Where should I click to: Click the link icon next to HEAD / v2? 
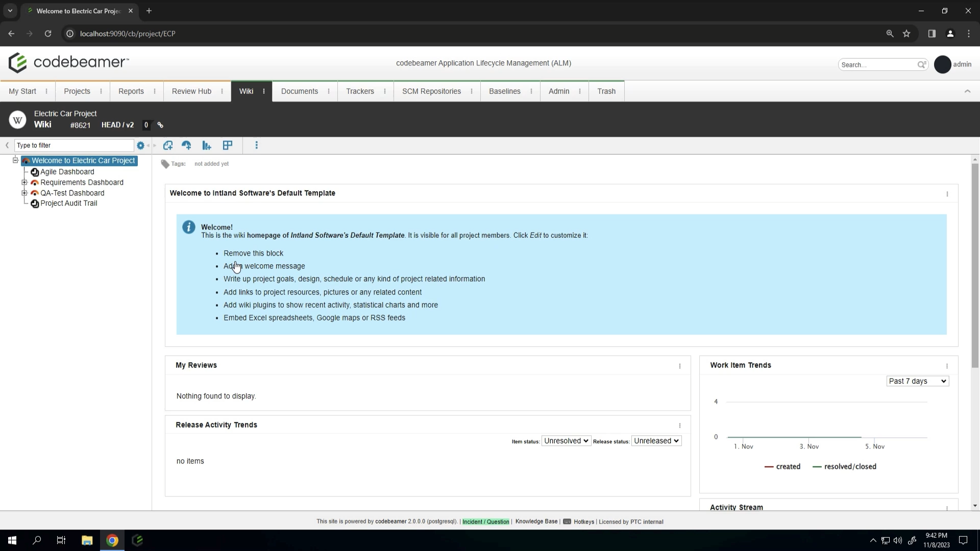tap(160, 125)
